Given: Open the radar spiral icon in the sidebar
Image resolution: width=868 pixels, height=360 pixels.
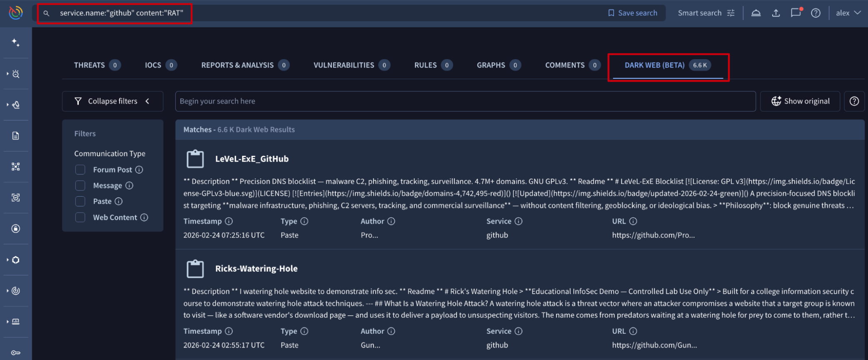Looking at the screenshot, I should click(16, 291).
